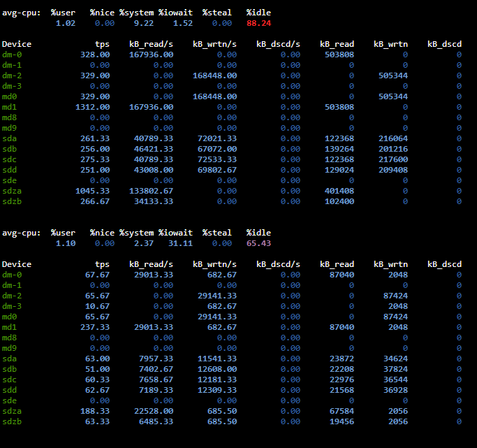Image resolution: width=477 pixels, height=448 pixels.
Task: Click md1 tps value 237.33
Action: click(95, 327)
